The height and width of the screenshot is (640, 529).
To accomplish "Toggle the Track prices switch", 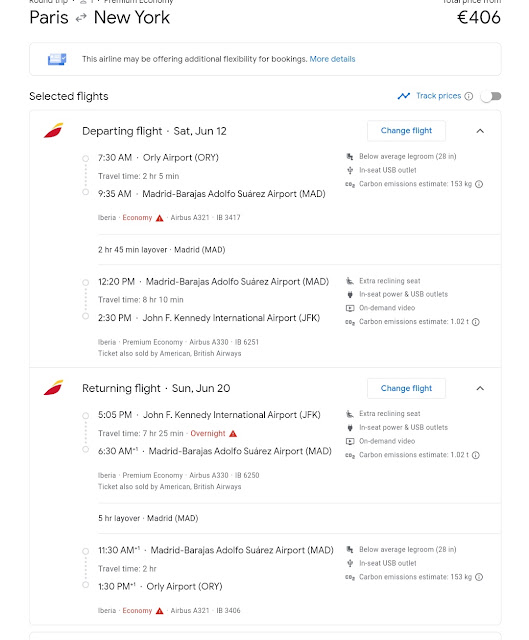I will tap(491, 96).
